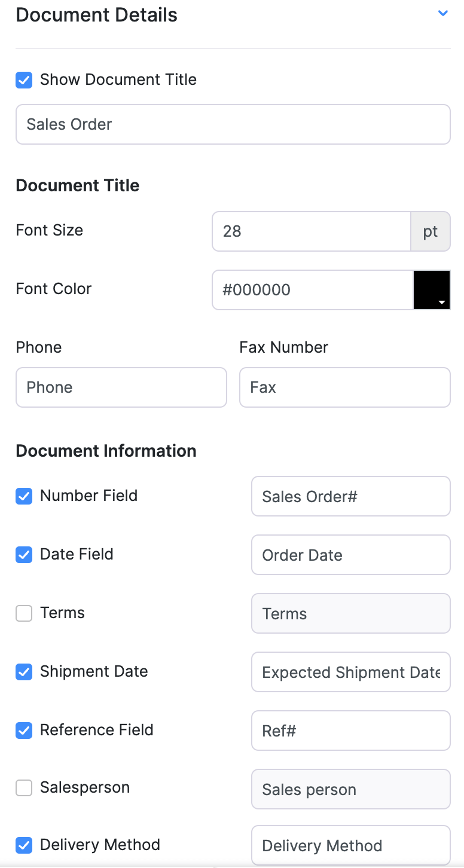464x868 pixels.
Task: Click the Delivery Method label input
Action: click(x=350, y=845)
